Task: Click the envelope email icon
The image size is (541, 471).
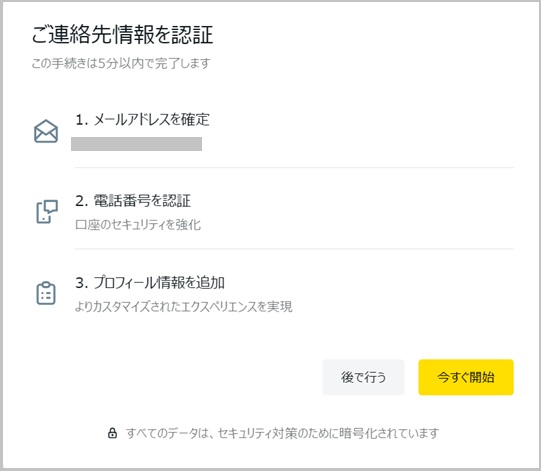Action: [x=46, y=131]
